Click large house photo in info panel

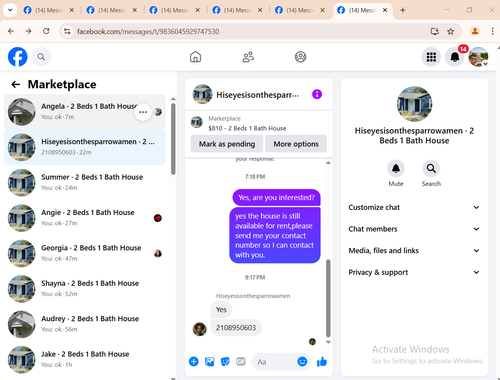point(414,104)
